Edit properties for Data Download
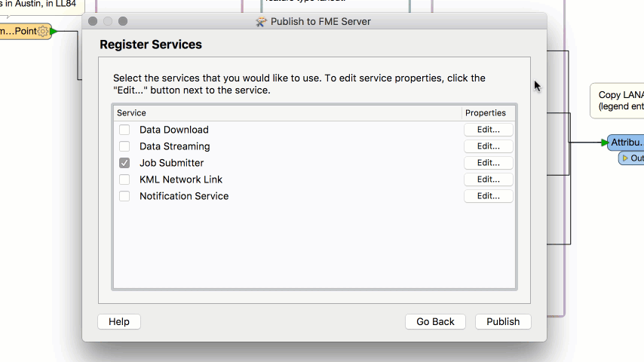 point(489,130)
